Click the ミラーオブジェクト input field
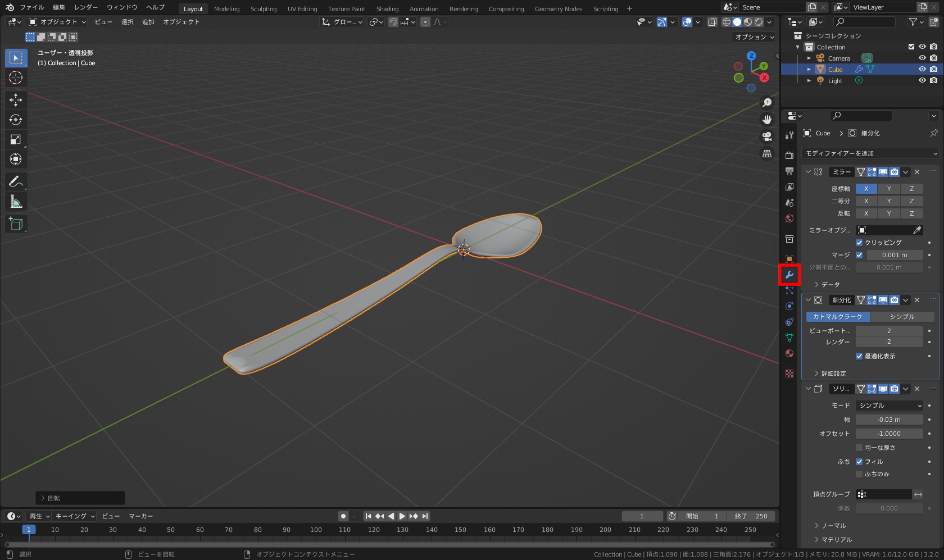Screen dimensions: 944x560 [889, 230]
